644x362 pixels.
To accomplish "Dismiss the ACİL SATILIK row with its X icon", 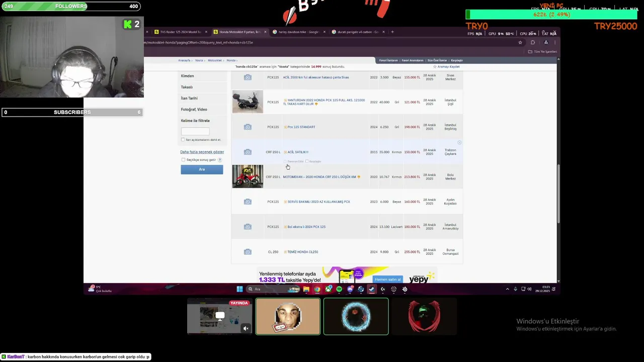I will coord(459,143).
